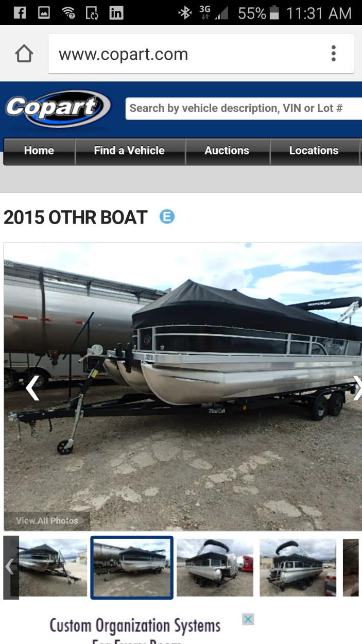Tap the browser home icon
This screenshot has width=362, height=644.
point(24,54)
